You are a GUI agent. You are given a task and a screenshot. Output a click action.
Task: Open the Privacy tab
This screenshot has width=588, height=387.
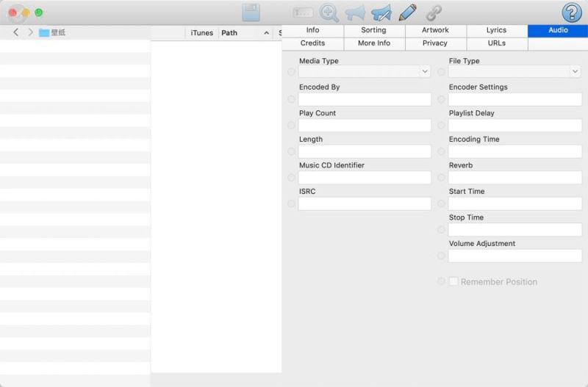pyautogui.click(x=435, y=43)
